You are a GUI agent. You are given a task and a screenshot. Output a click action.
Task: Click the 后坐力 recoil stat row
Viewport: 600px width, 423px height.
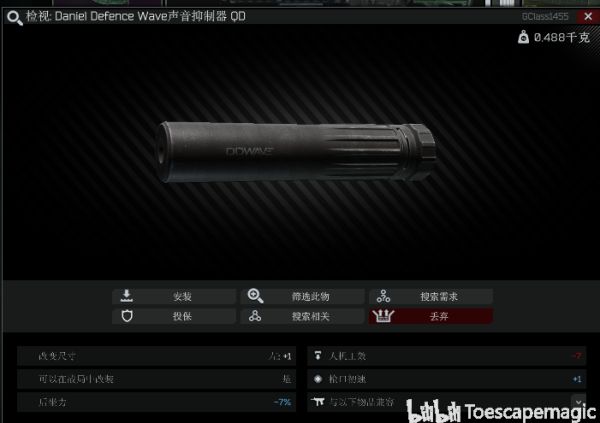(x=157, y=402)
